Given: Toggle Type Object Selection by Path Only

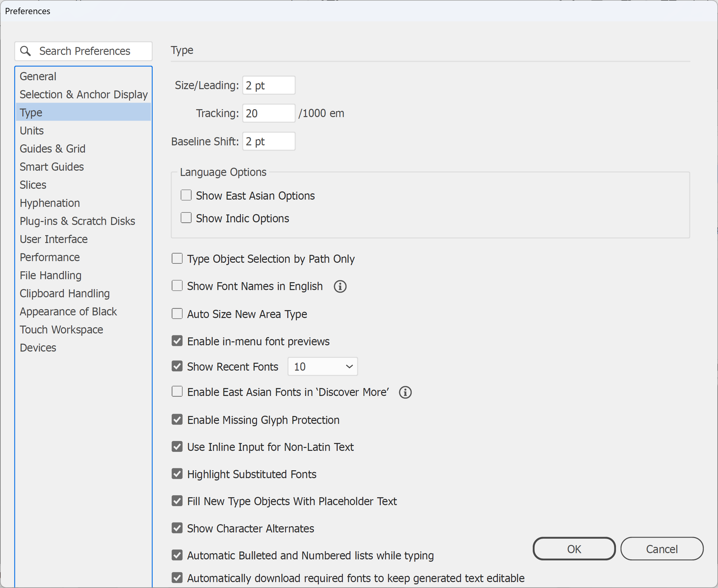Looking at the screenshot, I should point(177,258).
